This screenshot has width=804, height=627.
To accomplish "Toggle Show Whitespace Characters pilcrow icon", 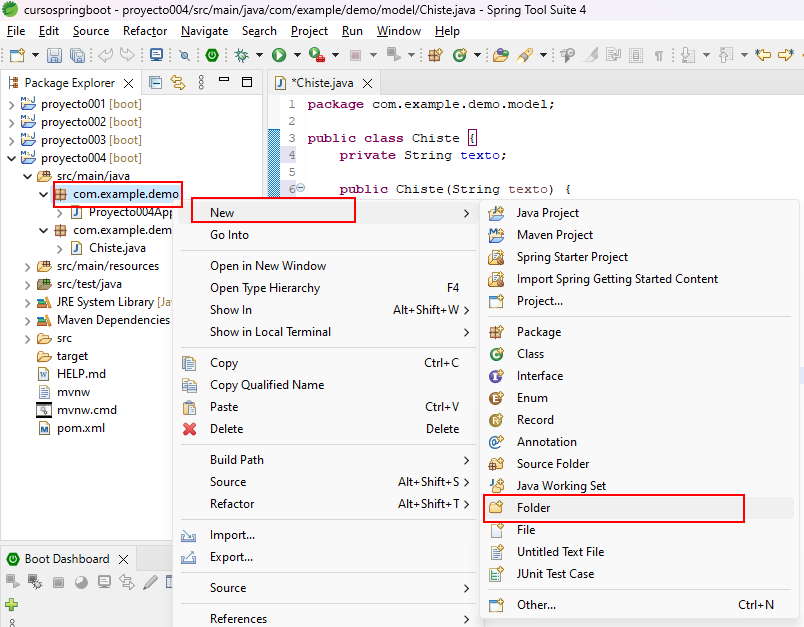I will click(x=659, y=55).
